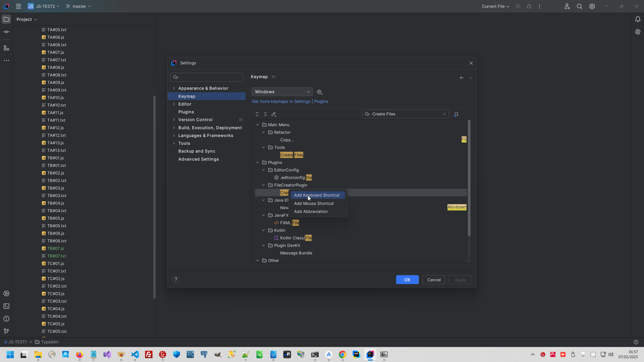Open keymap gear options icon

319,92
